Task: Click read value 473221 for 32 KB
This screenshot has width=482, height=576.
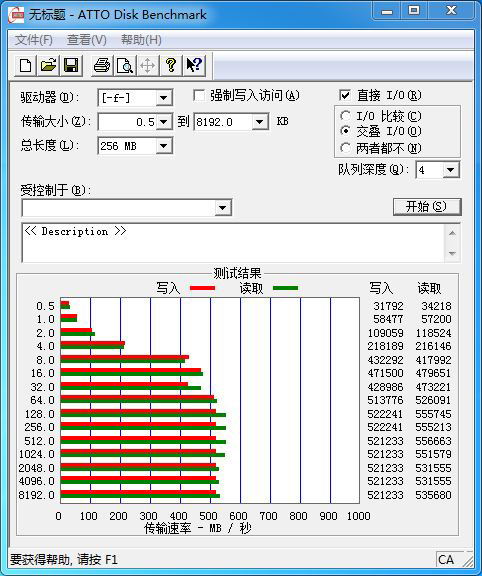Action: pyautogui.click(x=434, y=387)
